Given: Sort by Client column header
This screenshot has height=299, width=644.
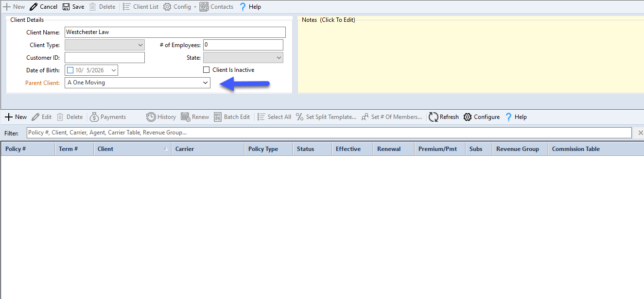Looking at the screenshot, I should [133, 149].
